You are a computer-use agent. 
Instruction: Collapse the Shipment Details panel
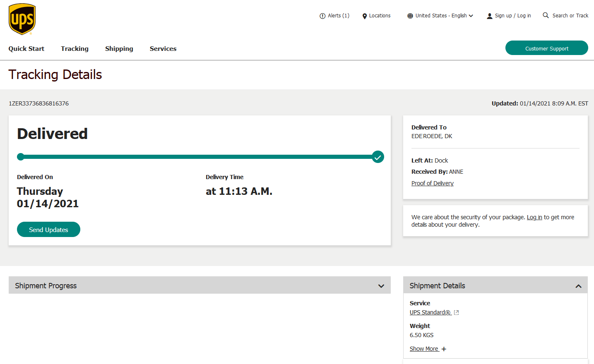coord(495,285)
